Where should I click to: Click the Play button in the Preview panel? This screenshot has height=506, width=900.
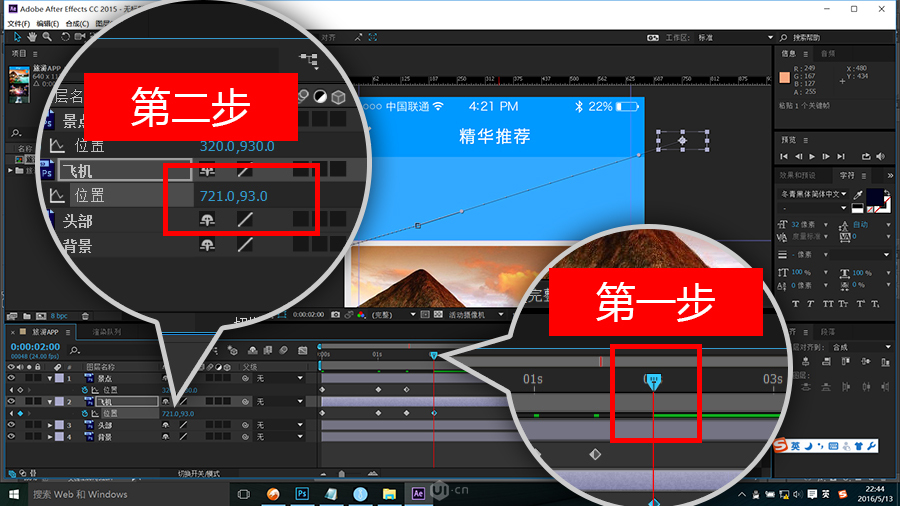(x=811, y=156)
